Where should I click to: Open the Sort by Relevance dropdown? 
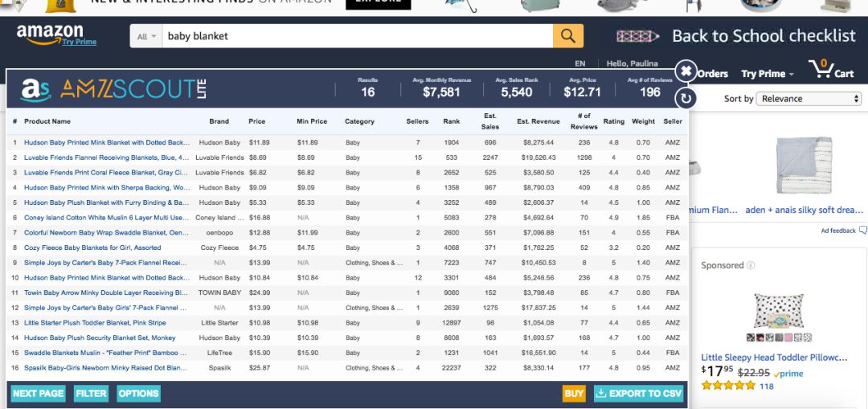[x=809, y=99]
